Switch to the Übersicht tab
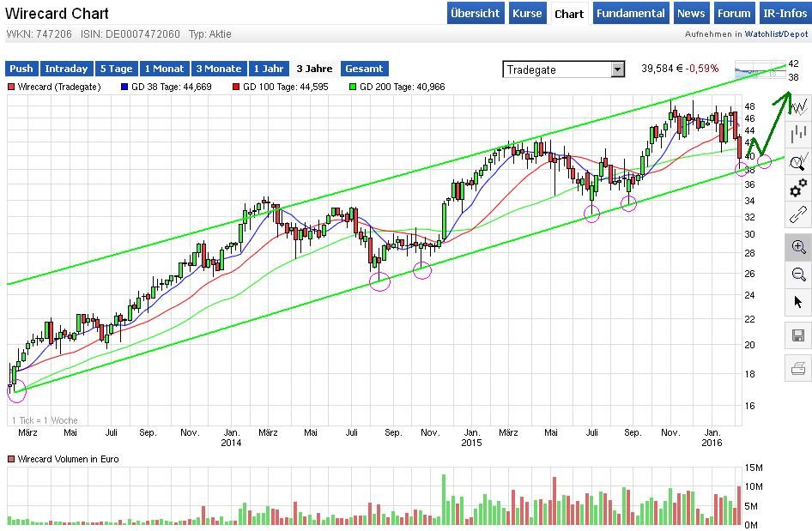This screenshot has width=812, height=531. click(x=475, y=14)
